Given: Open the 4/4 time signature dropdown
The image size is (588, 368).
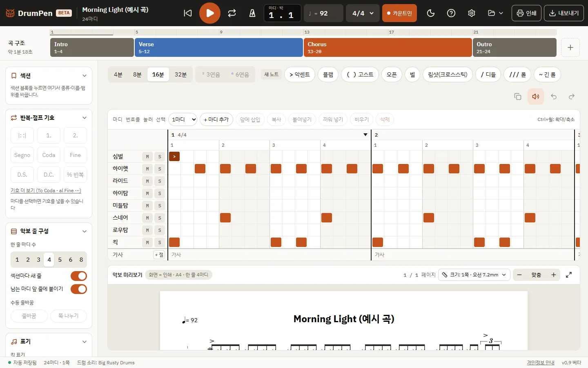Looking at the screenshot, I should coord(363,13).
